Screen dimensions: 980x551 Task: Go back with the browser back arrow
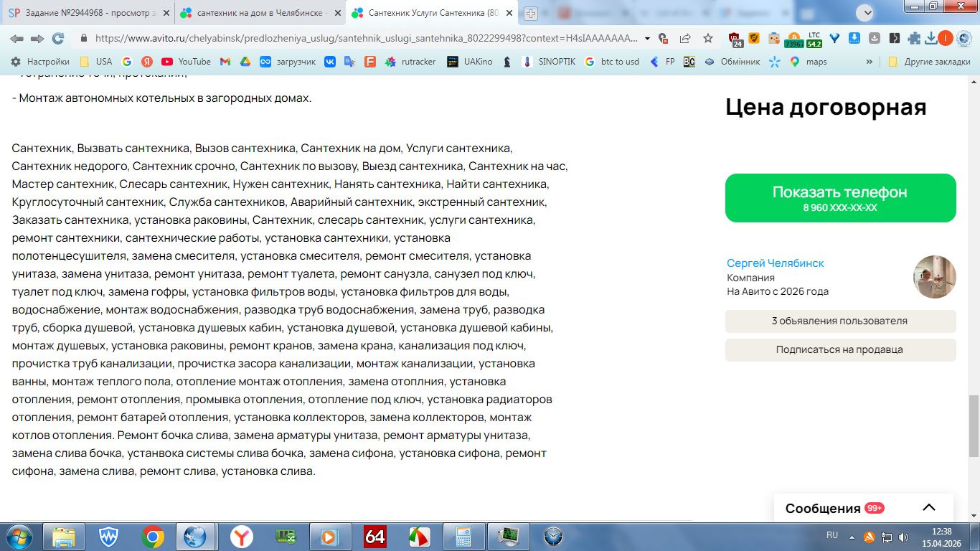(17, 38)
